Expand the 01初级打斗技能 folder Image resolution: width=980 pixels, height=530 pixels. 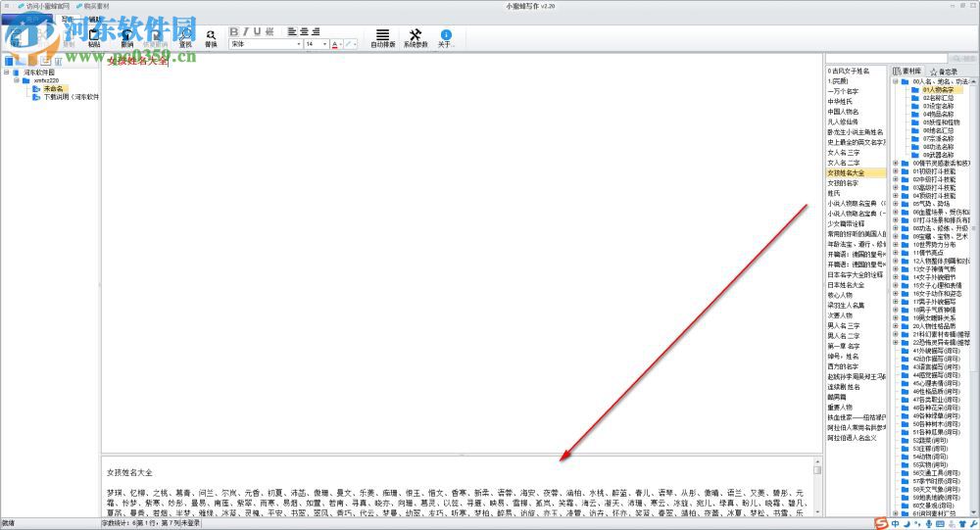point(896,171)
